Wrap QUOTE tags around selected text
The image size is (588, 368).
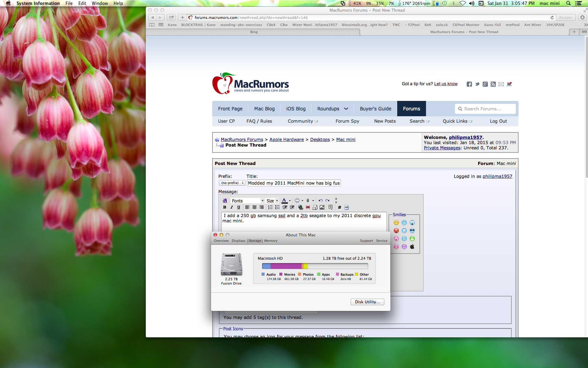(x=331, y=207)
